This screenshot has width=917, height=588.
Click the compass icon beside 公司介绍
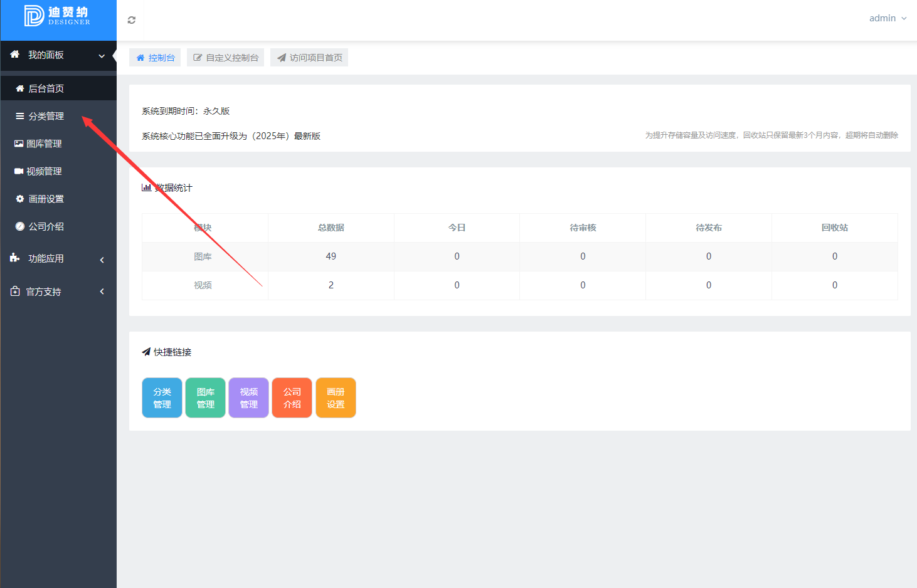click(20, 226)
